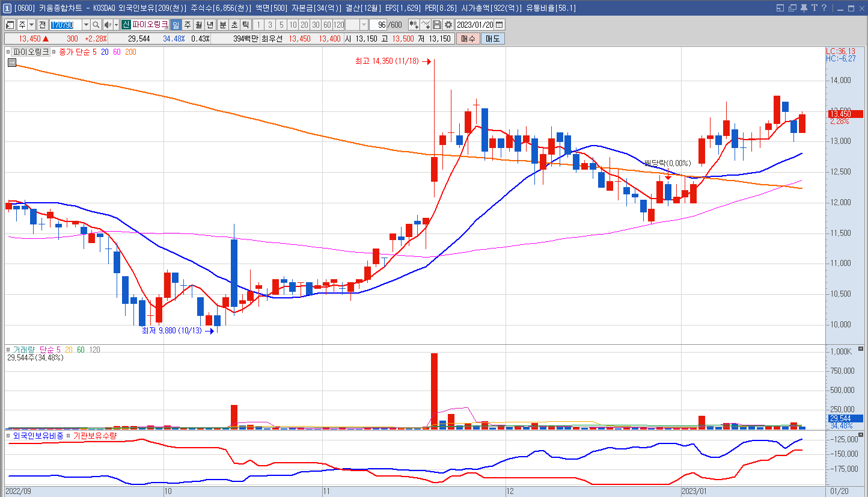Click the T font icon in title bar
The width and height of the screenshot is (868, 497).
[x=815, y=8]
